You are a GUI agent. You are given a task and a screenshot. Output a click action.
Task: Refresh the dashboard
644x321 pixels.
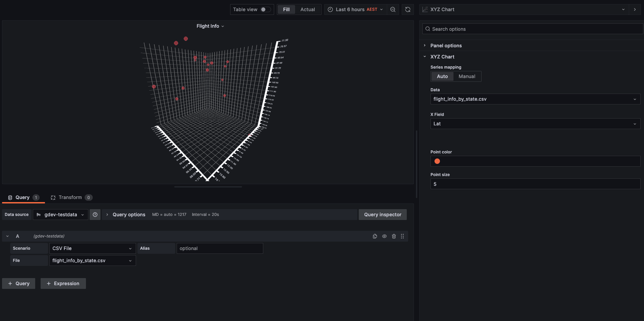pos(407,9)
